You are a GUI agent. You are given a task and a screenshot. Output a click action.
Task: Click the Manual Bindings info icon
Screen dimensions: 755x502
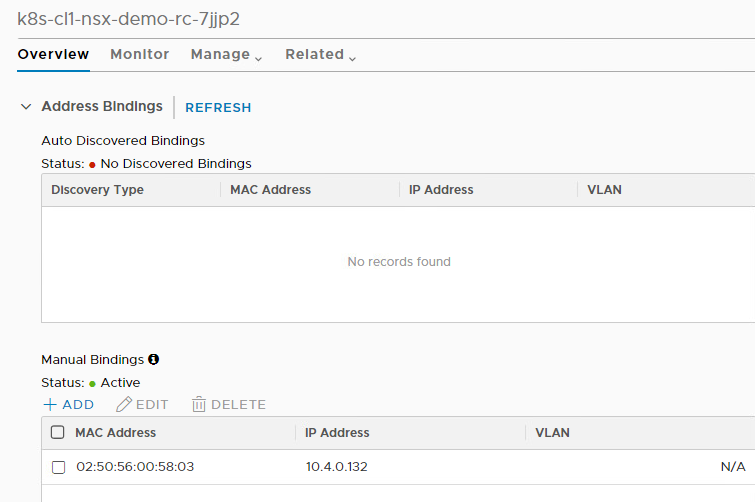coord(154,359)
